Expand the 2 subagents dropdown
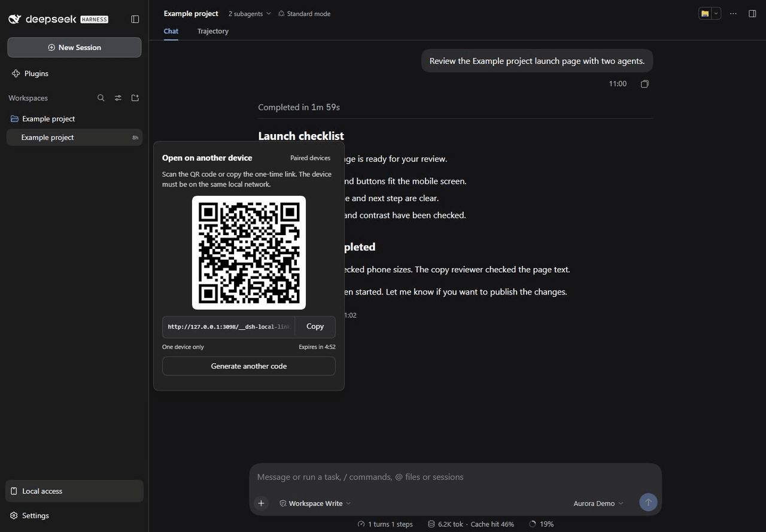 tap(250, 14)
